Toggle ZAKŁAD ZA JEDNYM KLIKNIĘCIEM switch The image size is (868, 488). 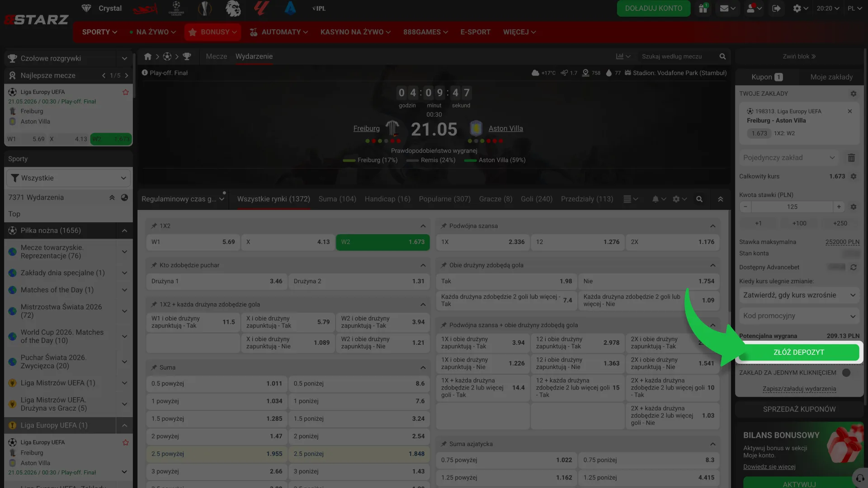(x=846, y=373)
